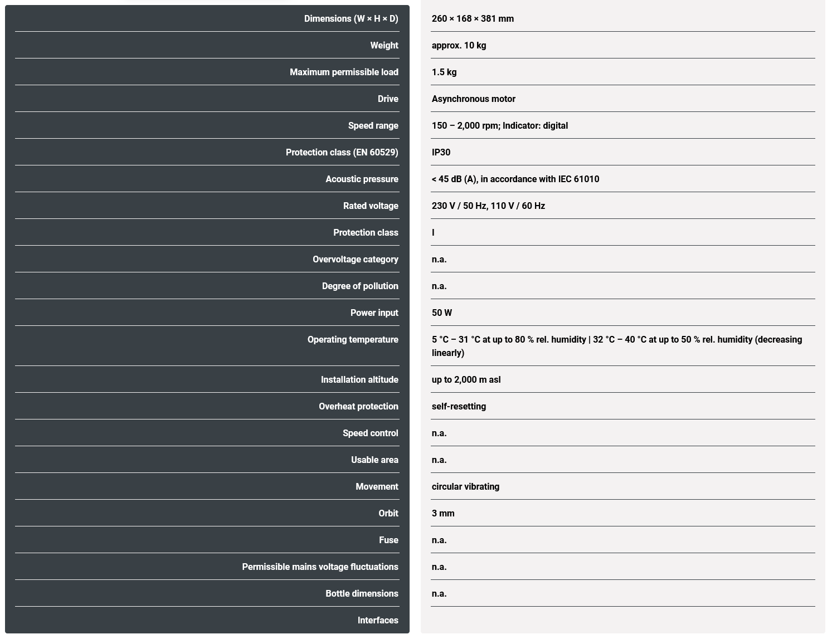Select the IP30 value text

(x=441, y=153)
